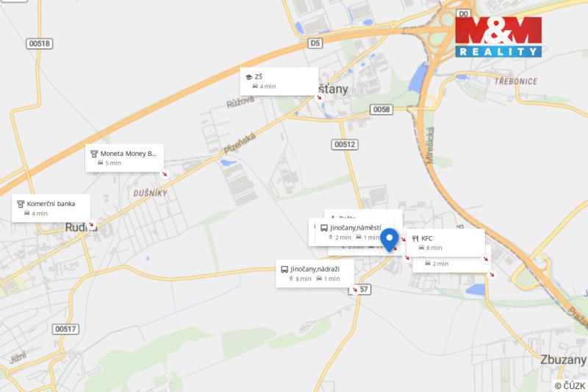Click the blue location pin marker

pyautogui.click(x=390, y=240)
